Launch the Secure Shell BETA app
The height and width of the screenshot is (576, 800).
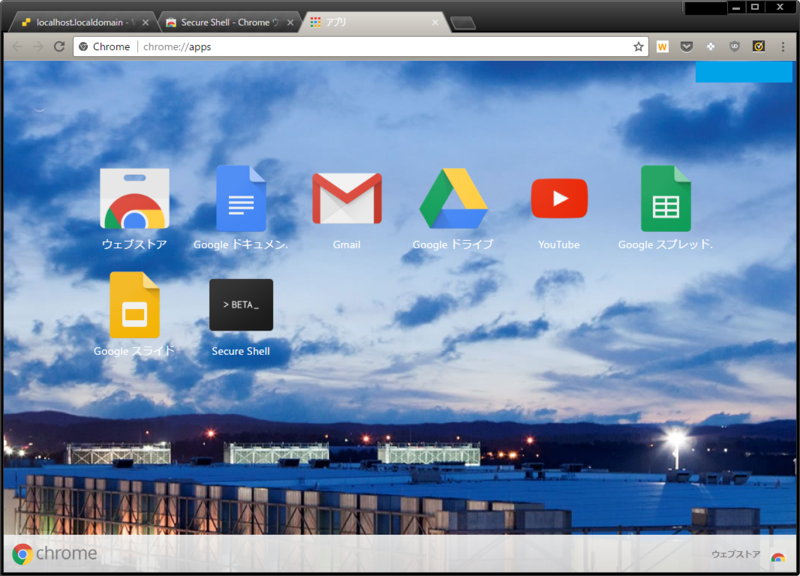point(241,305)
